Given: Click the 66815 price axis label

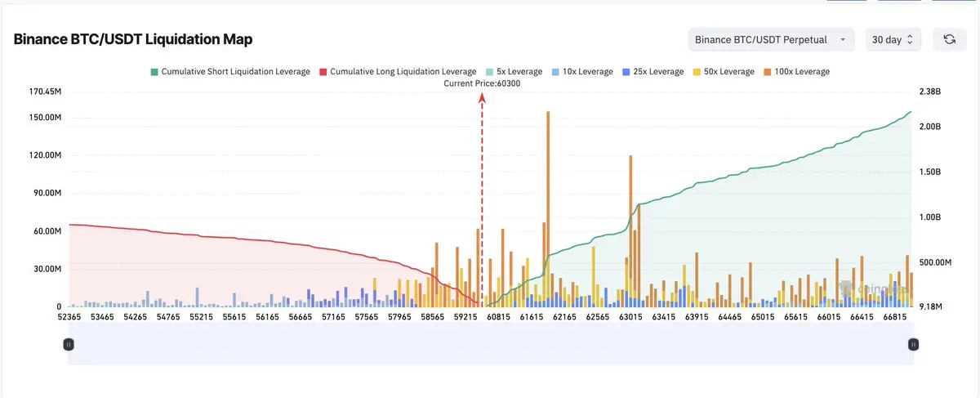Looking at the screenshot, I should (895, 316).
